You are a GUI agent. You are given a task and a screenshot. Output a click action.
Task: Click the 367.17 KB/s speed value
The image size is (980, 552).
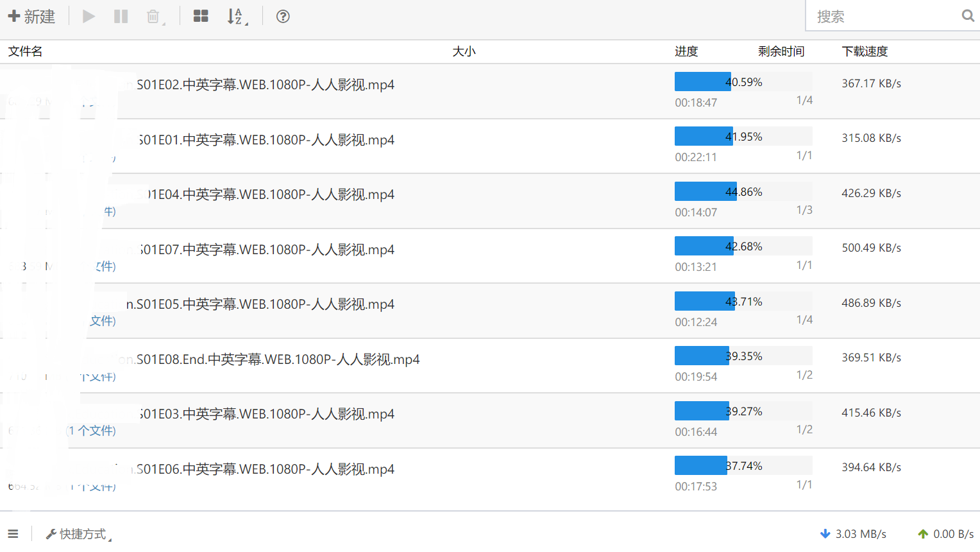point(872,83)
